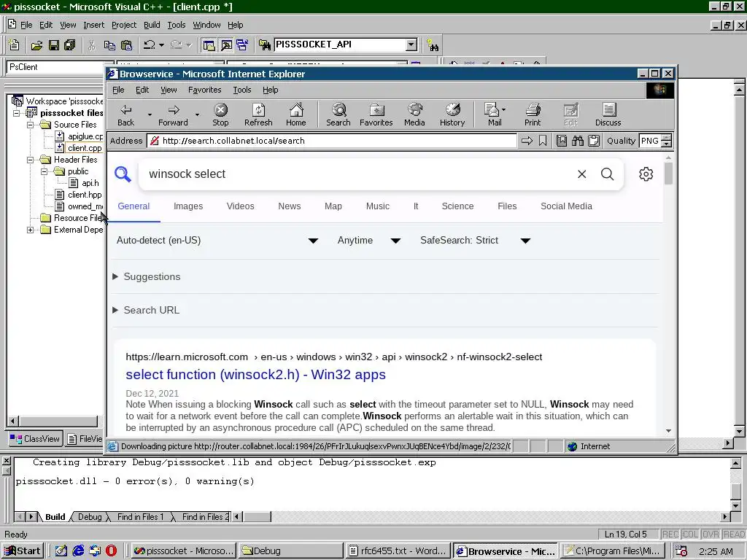Select api.h in the file tree

[90, 183]
